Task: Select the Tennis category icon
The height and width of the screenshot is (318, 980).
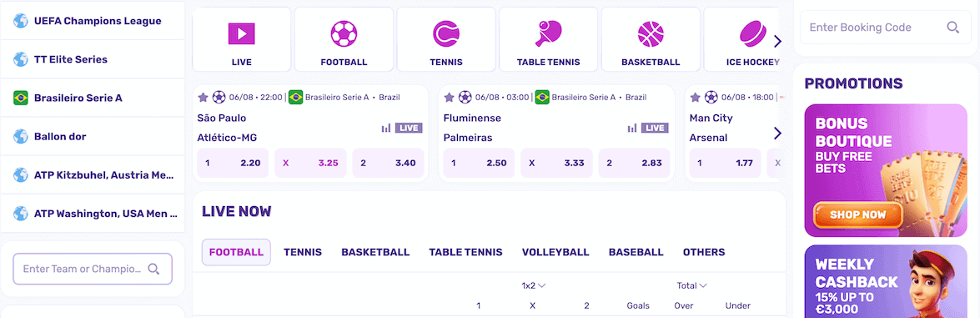Action: 446,33
